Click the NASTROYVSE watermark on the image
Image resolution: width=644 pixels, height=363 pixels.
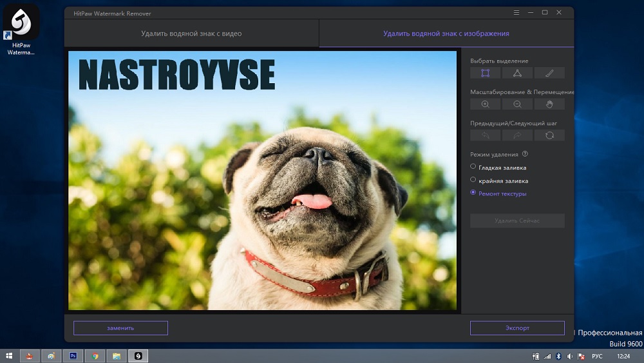176,75
